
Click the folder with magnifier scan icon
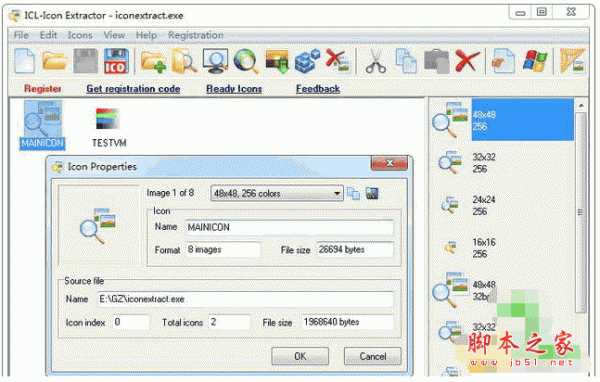pyautogui.click(x=184, y=61)
